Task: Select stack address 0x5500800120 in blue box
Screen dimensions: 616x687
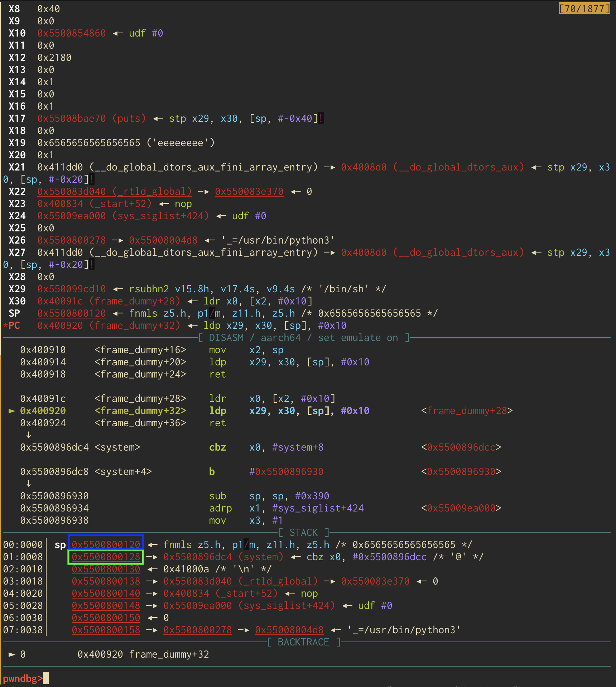Action: (x=106, y=545)
